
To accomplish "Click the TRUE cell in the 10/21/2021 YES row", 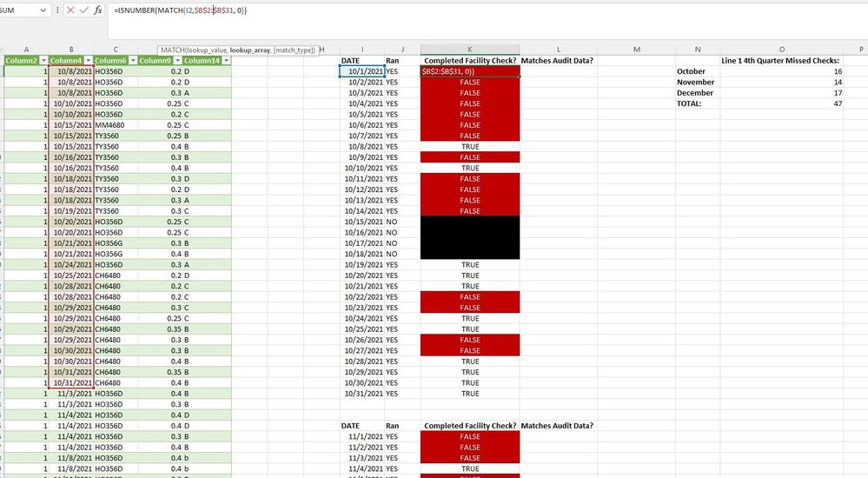I will [470, 286].
